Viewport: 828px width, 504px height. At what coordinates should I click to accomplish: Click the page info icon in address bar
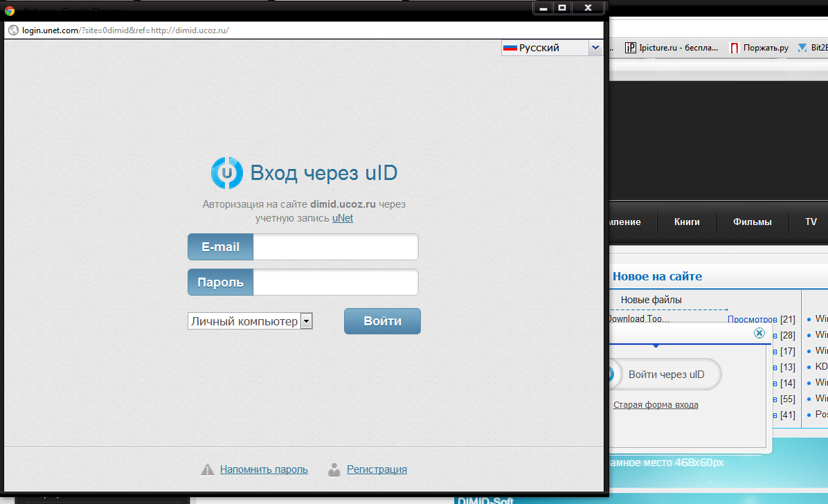coord(13,30)
